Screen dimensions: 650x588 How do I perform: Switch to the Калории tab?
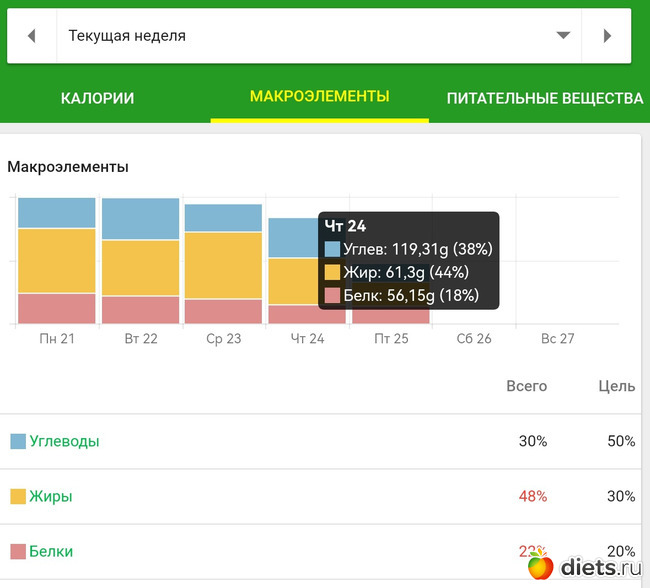97,98
